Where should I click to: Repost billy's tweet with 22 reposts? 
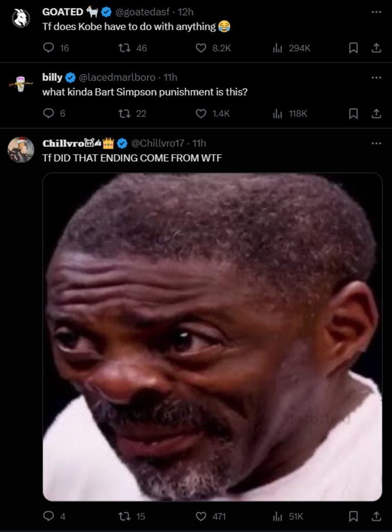[x=124, y=113]
